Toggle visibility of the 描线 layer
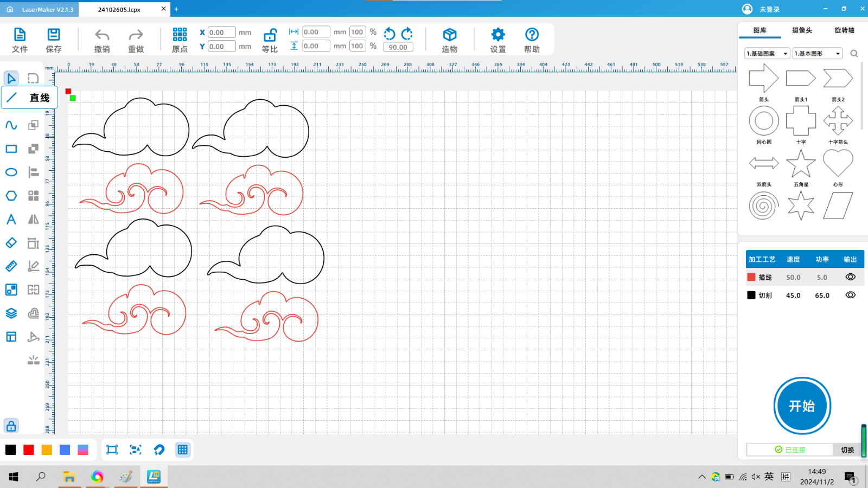The image size is (868, 488). (x=850, y=277)
